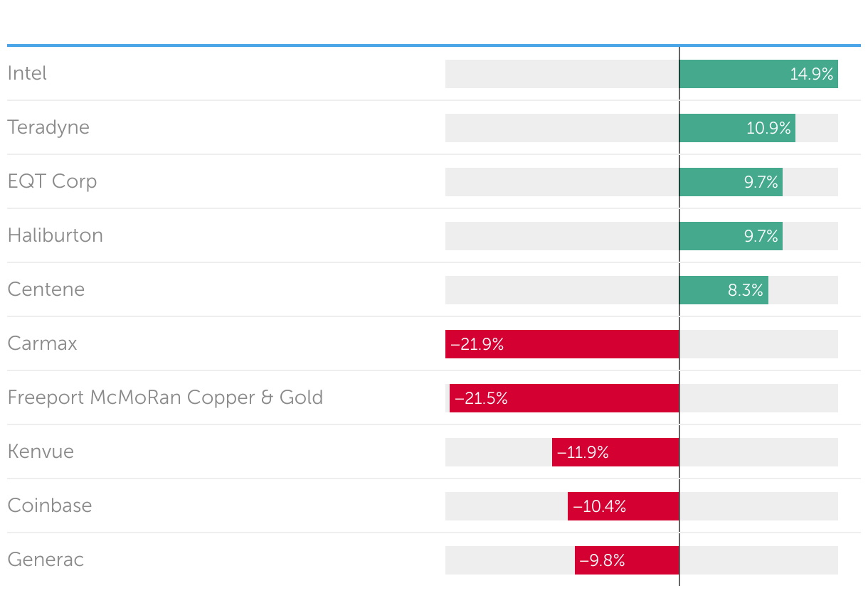Click the −10.4% Coinbase bar
Screen dimensions: 868x593
pos(623,506)
